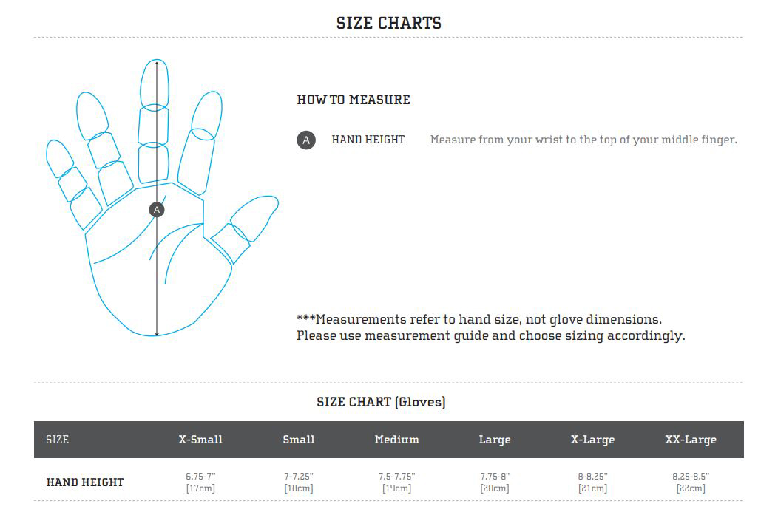This screenshot has height=532, width=778.
Task: Select the X-Large column header
Action: 593,440
